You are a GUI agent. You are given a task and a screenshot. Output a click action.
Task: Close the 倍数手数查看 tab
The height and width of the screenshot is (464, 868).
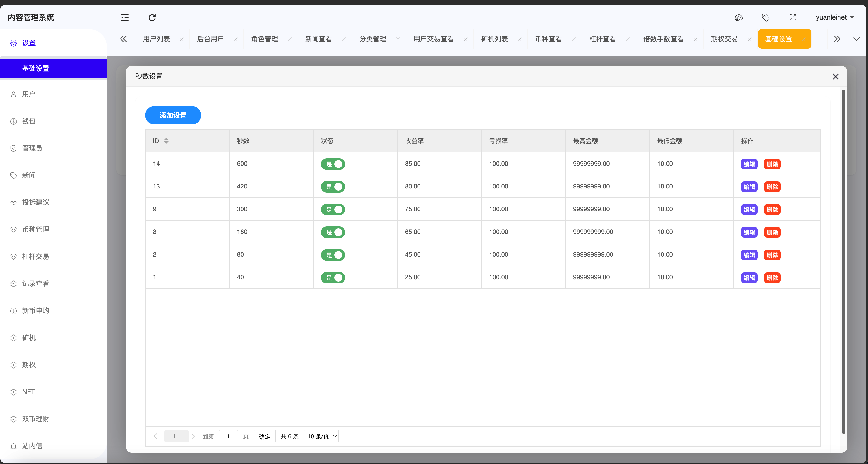pyautogui.click(x=696, y=39)
